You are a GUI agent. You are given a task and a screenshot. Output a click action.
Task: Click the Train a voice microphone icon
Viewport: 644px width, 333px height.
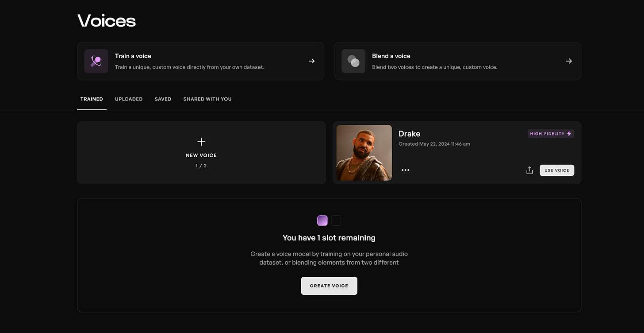(x=96, y=61)
